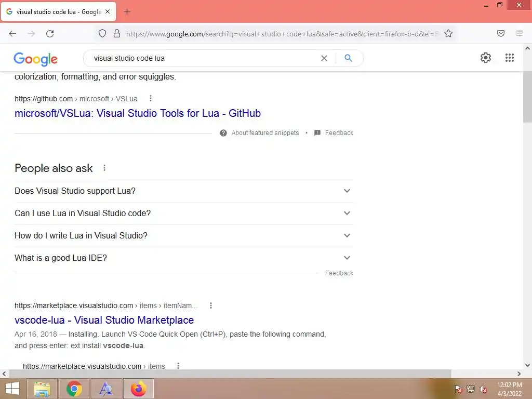Open a new tab with the plus button
Image resolution: width=532 pixels, height=399 pixels.
[127, 12]
